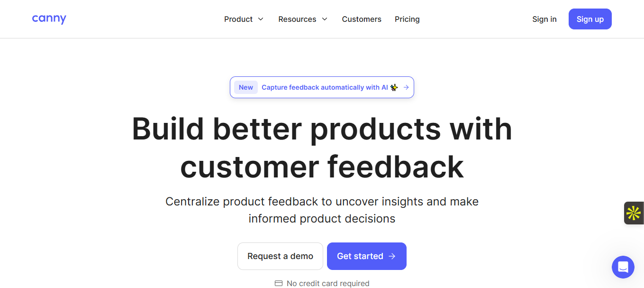Click the Canny logo
This screenshot has height=288, width=644.
click(49, 19)
